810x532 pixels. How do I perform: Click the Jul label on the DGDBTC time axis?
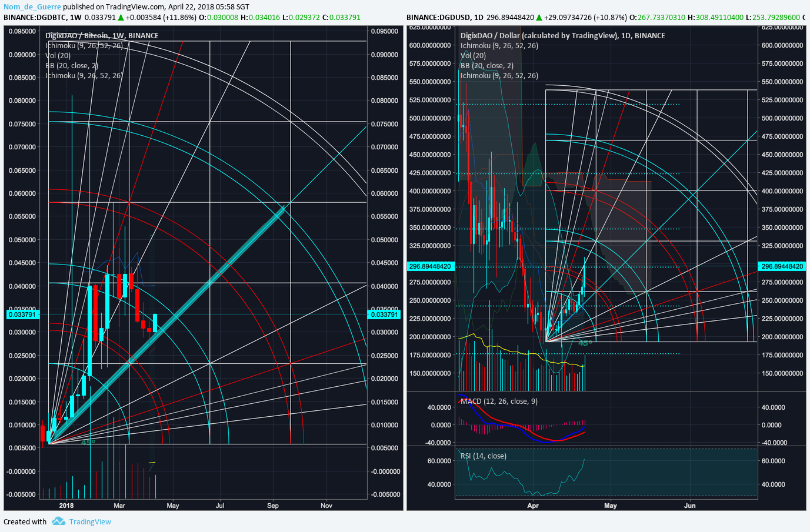click(x=220, y=506)
